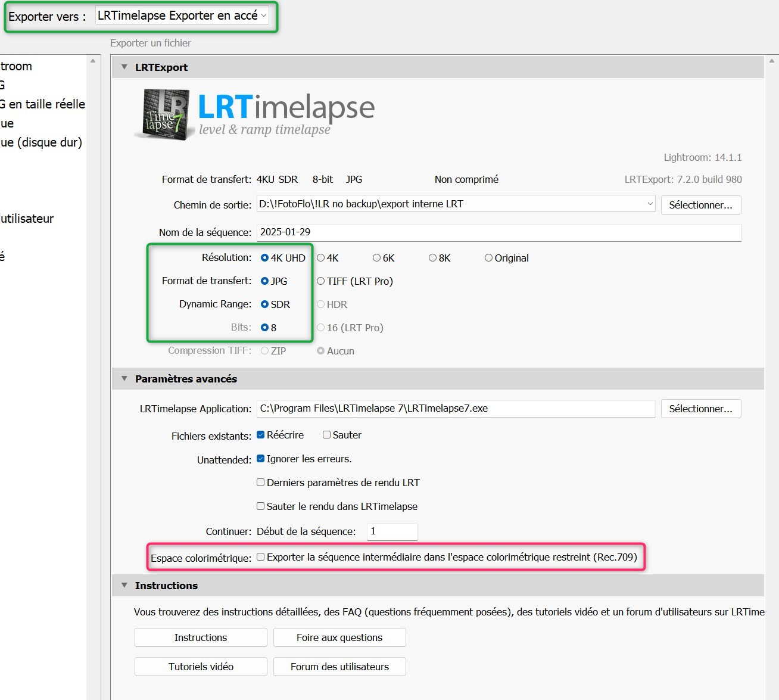Select Original resolution
This screenshot has height=700, width=779.
488,258
